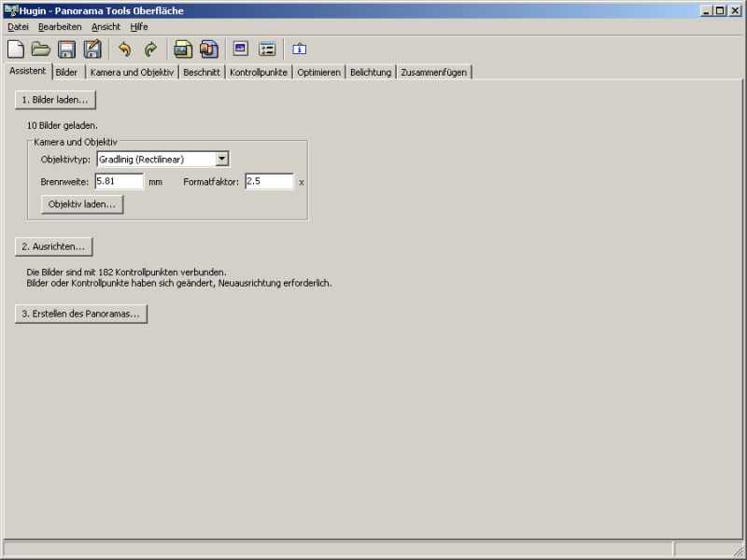
Task: Click the 2. Ausrichten button
Action: tap(53, 246)
